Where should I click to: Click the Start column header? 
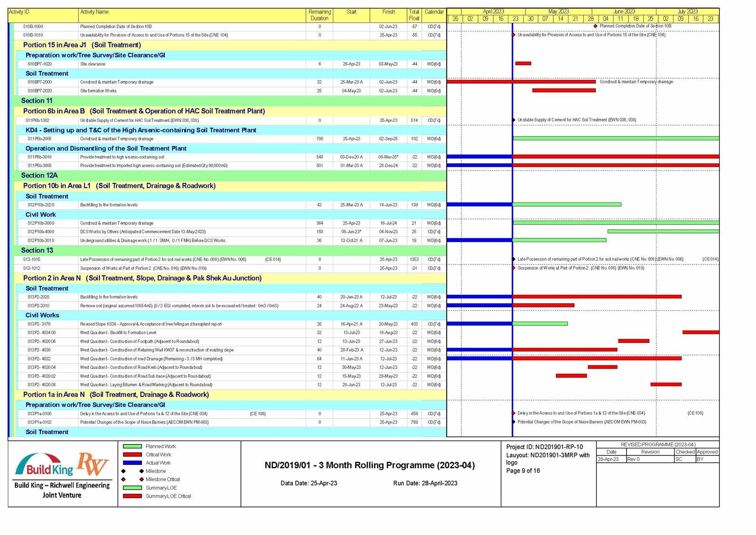(351, 15)
